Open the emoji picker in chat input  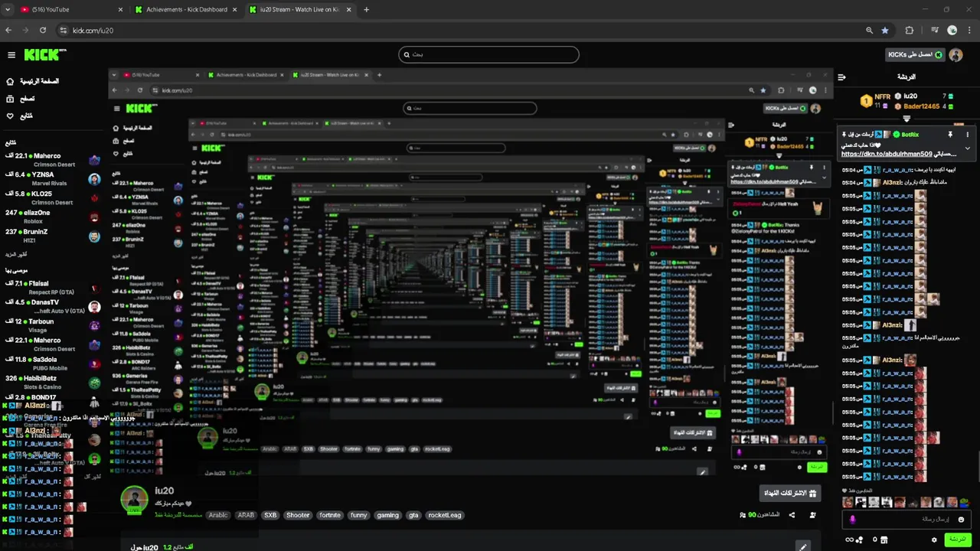pyautogui.click(x=962, y=520)
